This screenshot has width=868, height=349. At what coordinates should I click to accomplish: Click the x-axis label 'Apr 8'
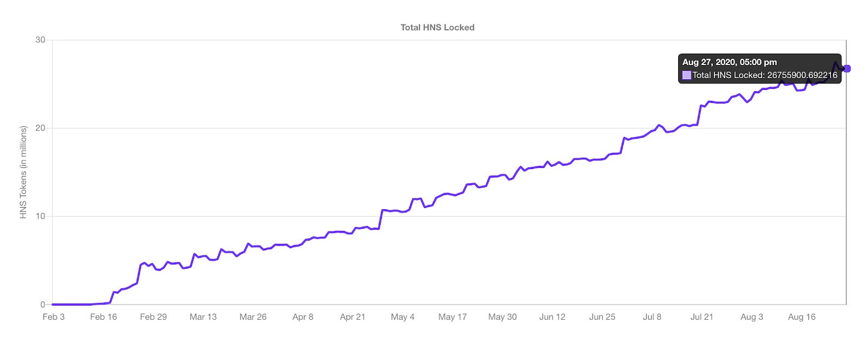[303, 317]
